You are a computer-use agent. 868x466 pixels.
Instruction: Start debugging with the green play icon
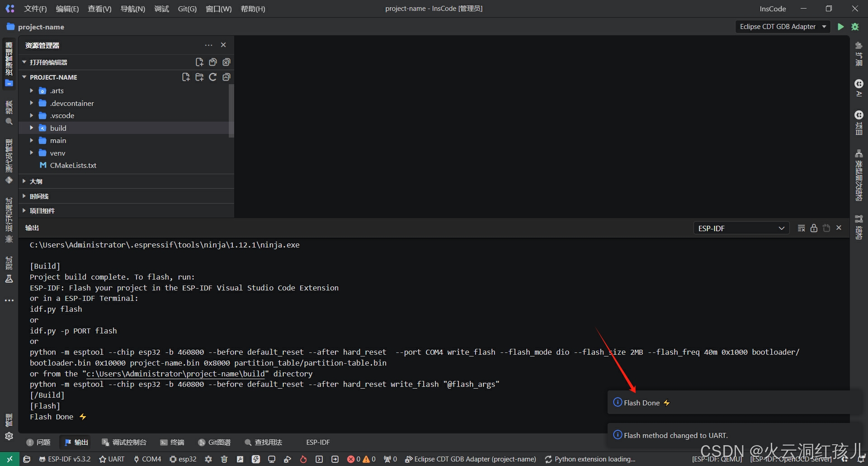840,27
